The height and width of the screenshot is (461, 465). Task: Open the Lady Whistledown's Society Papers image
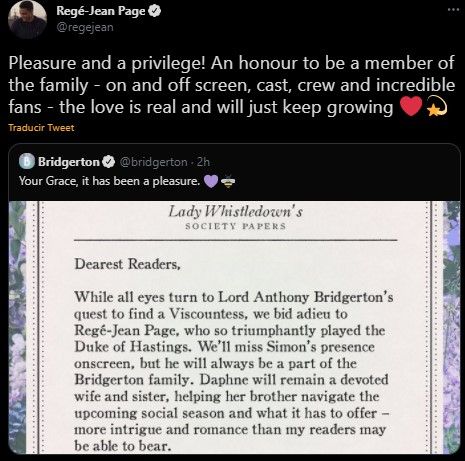[x=235, y=327]
